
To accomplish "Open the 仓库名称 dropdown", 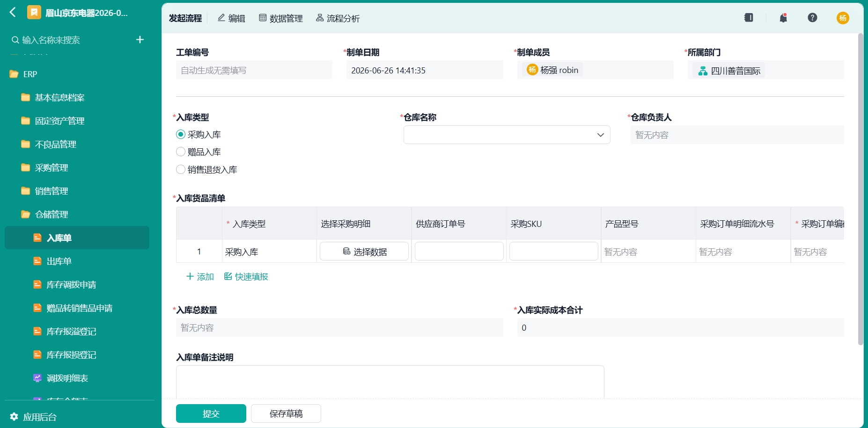I will pos(507,135).
